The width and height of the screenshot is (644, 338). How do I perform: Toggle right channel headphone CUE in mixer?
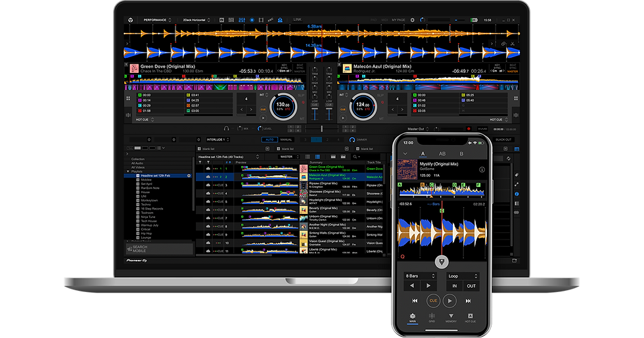(x=329, y=105)
